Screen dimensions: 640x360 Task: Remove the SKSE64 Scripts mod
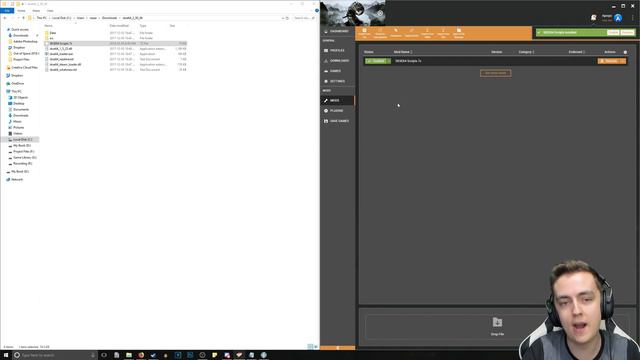(609, 61)
